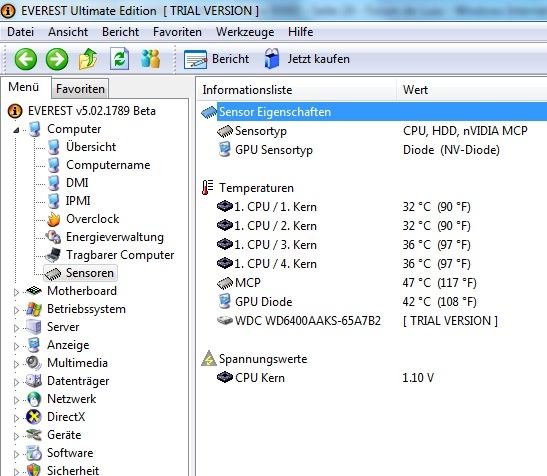This screenshot has width=547, height=476.
Task: Click the Bericht report toolbar button
Action: [216, 59]
